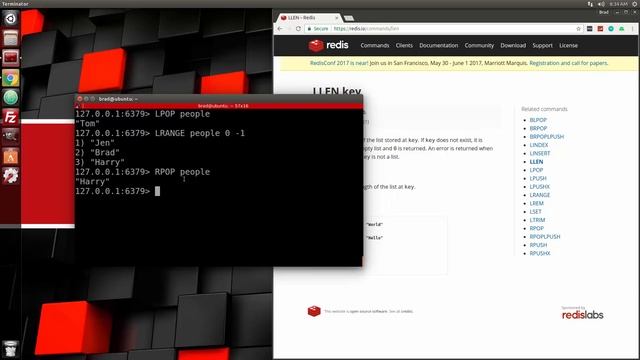Viewport: 640px width, 360px height.
Task: Click the red extension icon in Chrome toolbar
Action: click(x=600, y=29)
